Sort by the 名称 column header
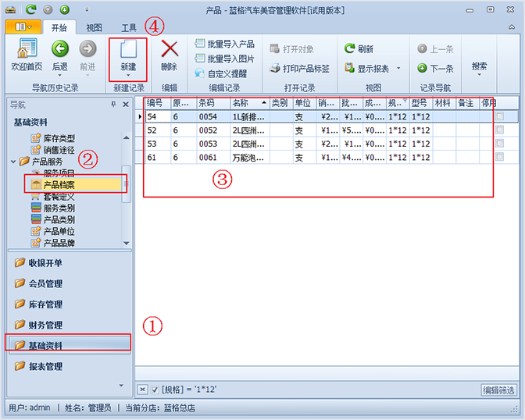 (245, 102)
